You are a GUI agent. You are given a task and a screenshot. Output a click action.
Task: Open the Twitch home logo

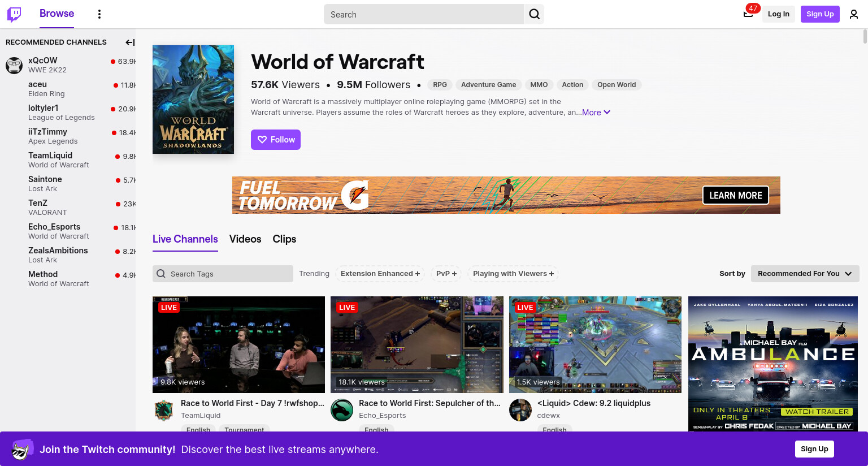pos(14,14)
